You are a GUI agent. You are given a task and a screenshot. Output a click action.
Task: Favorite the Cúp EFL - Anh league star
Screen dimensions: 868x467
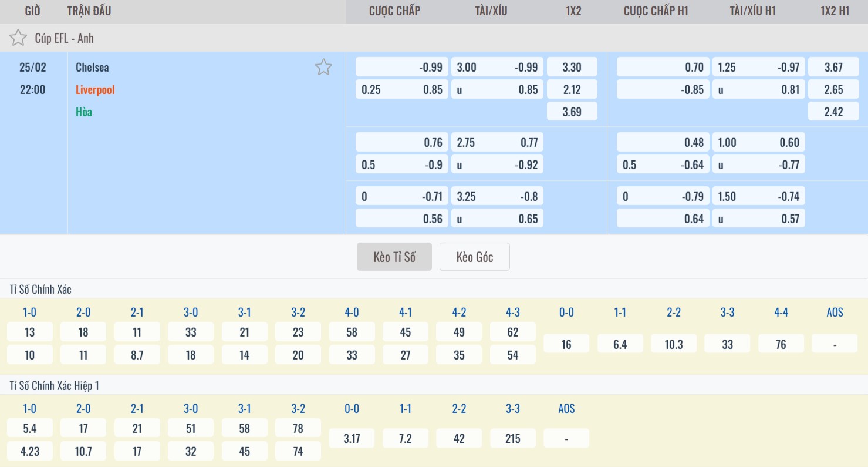(x=18, y=38)
